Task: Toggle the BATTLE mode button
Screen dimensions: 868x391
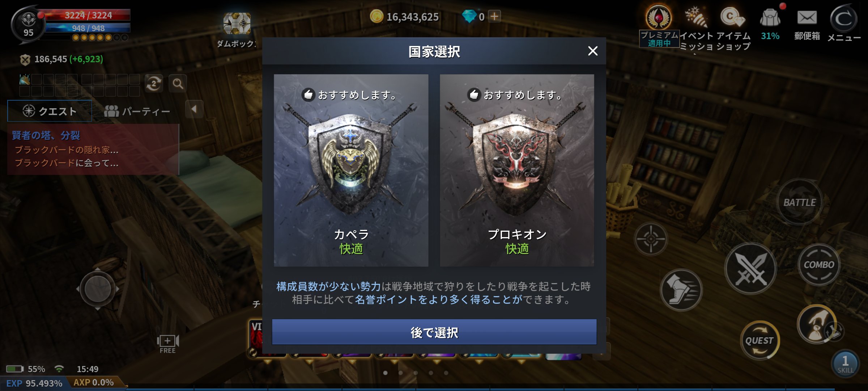Action: [x=799, y=202]
